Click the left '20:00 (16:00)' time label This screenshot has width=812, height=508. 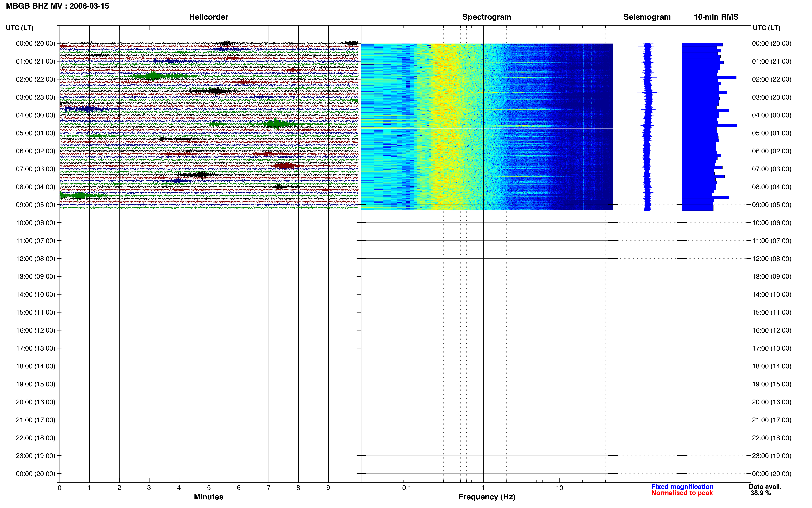pos(36,402)
